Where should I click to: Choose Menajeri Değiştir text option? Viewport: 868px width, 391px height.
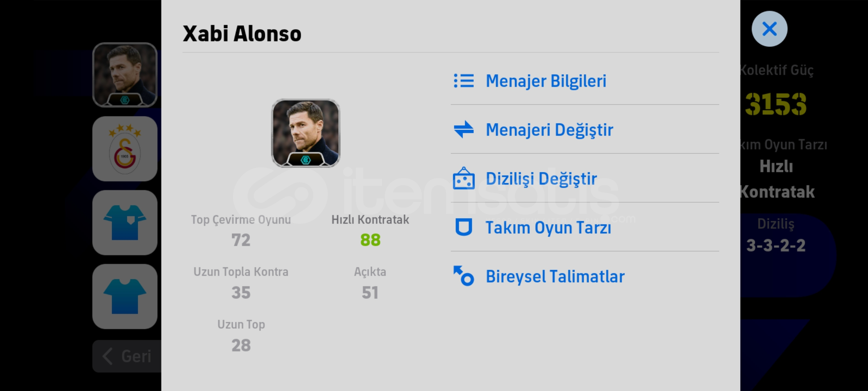pyautogui.click(x=549, y=130)
